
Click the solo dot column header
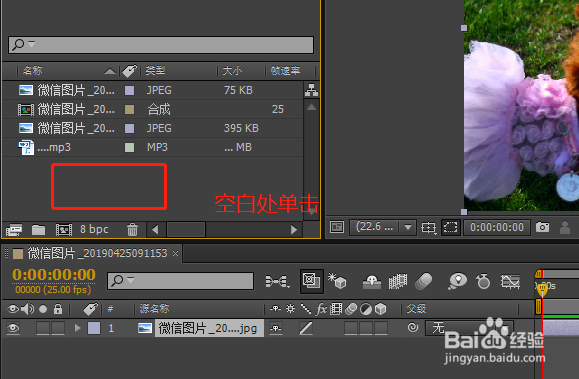(43, 309)
